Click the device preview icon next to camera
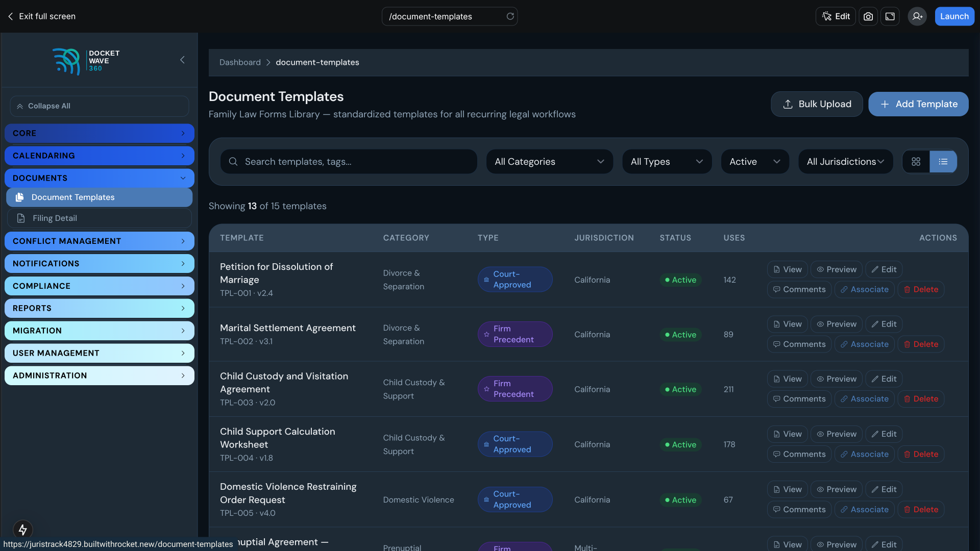 pos(890,16)
